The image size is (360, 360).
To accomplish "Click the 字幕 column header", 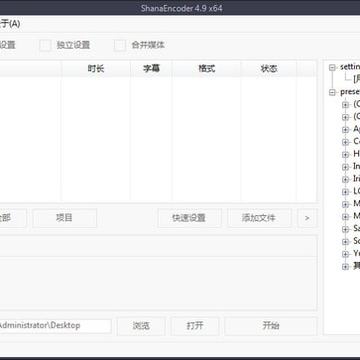I will pos(151,69).
